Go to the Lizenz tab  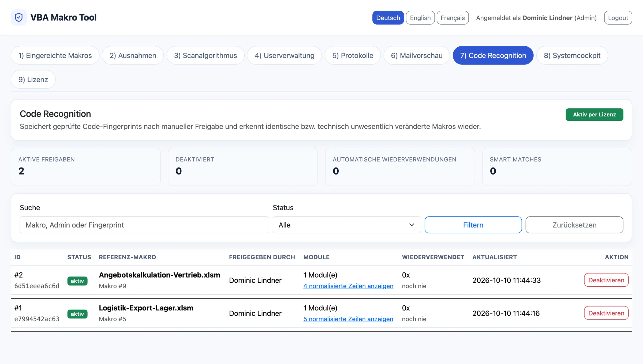(x=33, y=79)
